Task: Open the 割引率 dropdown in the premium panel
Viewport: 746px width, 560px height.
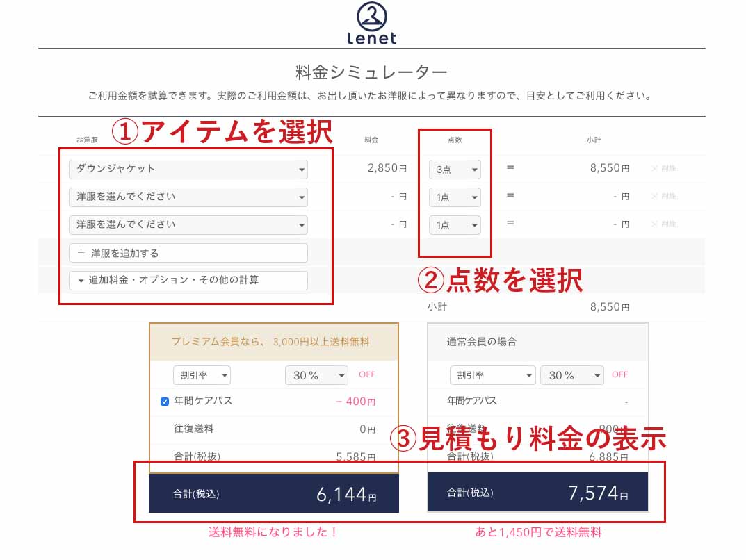Action: coord(202,374)
